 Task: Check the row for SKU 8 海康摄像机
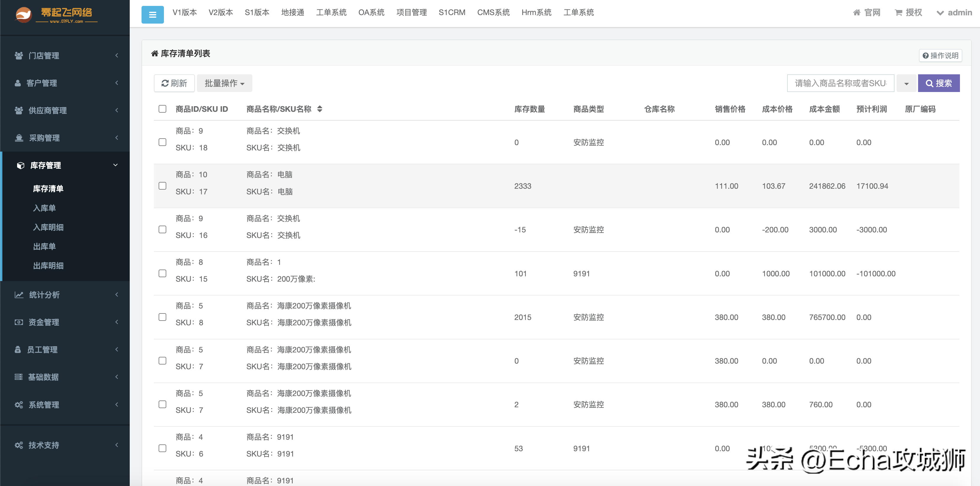pos(162,317)
